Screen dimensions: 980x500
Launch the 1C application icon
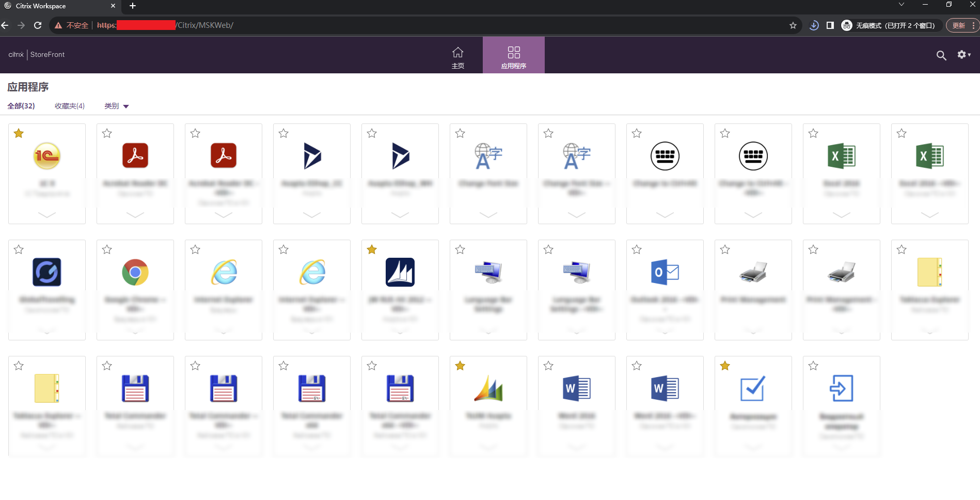(x=47, y=156)
